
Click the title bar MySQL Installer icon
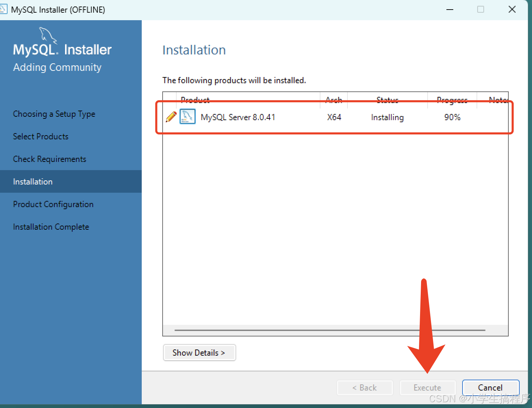tap(3, 9)
